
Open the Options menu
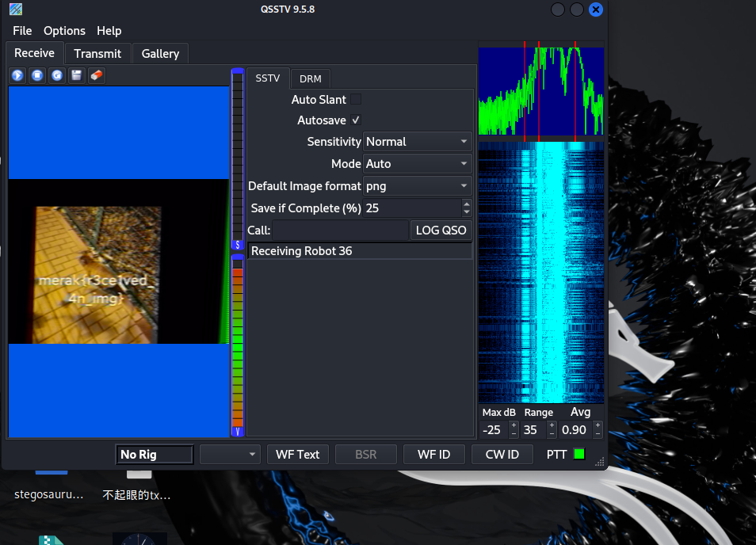(65, 31)
